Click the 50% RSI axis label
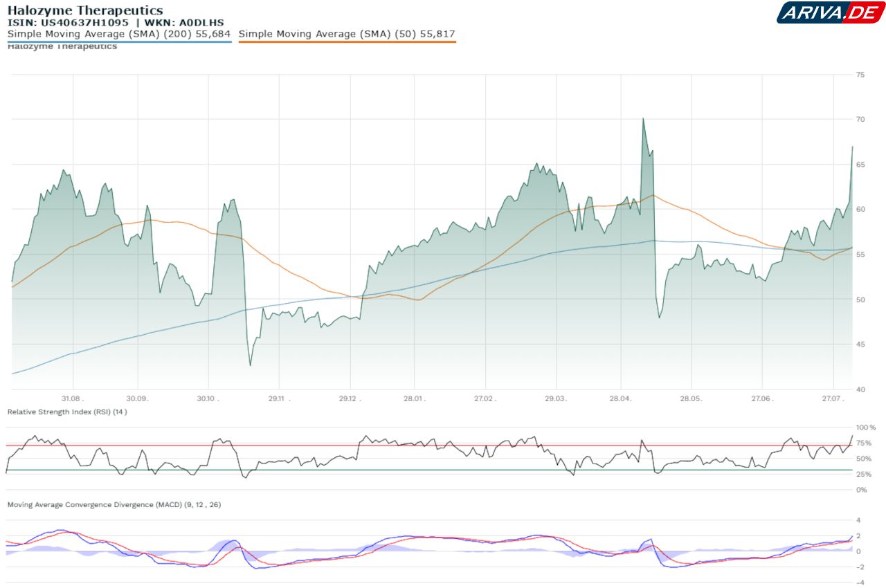This screenshot has width=886, height=588. [x=864, y=459]
